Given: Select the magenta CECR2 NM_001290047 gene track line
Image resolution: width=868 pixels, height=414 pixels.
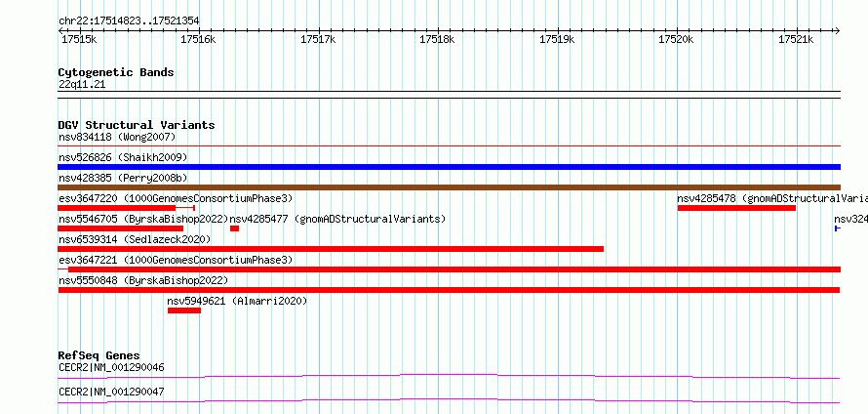Looking at the screenshot, I should click(x=449, y=400).
